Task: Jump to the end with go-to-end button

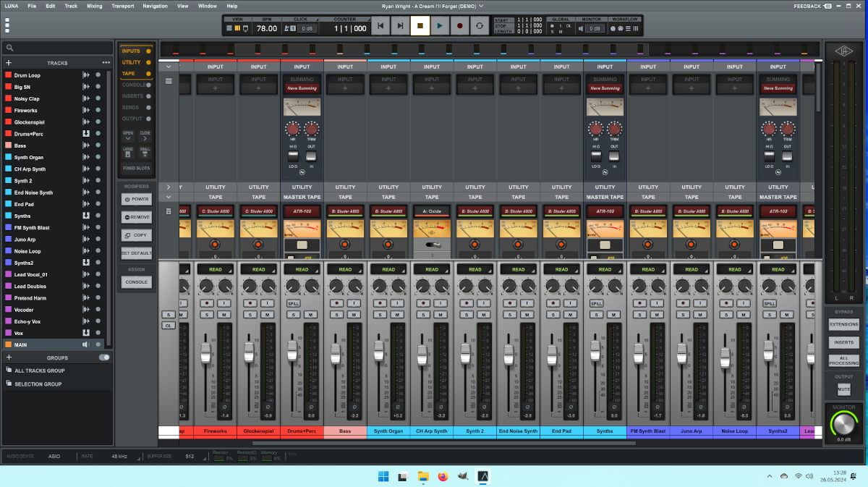Action: [x=400, y=26]
